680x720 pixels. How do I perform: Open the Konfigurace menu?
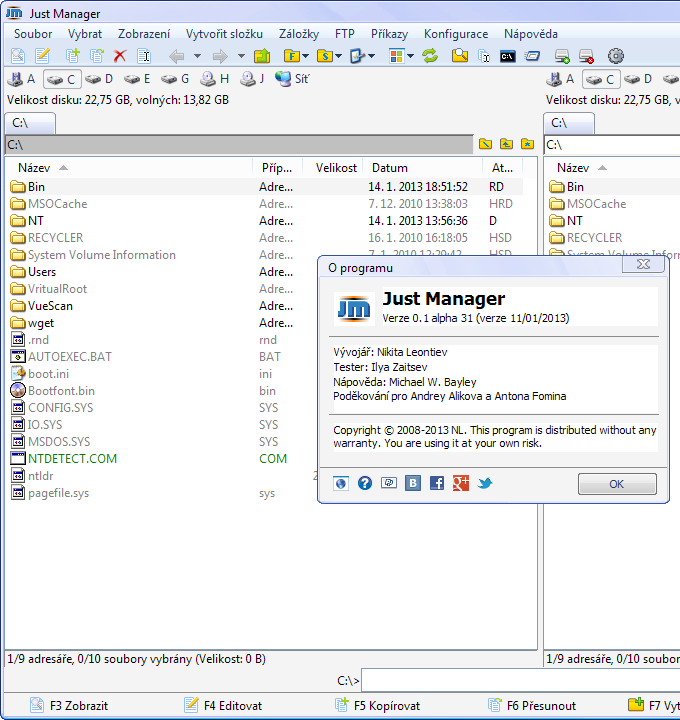coord(456,34)
